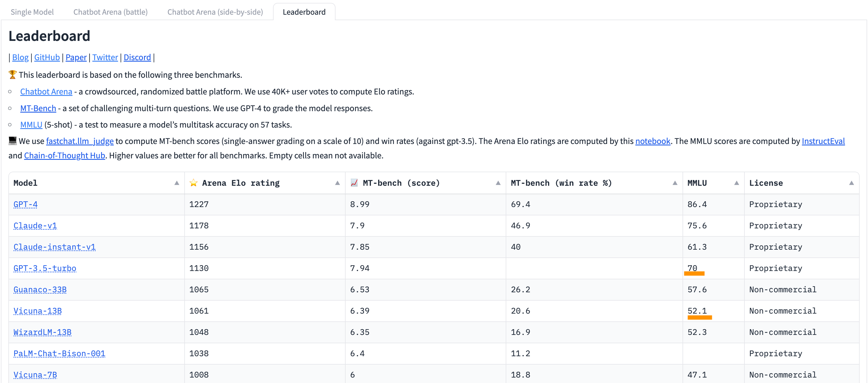Screen dimensions: 868x383
Task: Open the Guanaco-33B model link
Action: coord(40,290)
